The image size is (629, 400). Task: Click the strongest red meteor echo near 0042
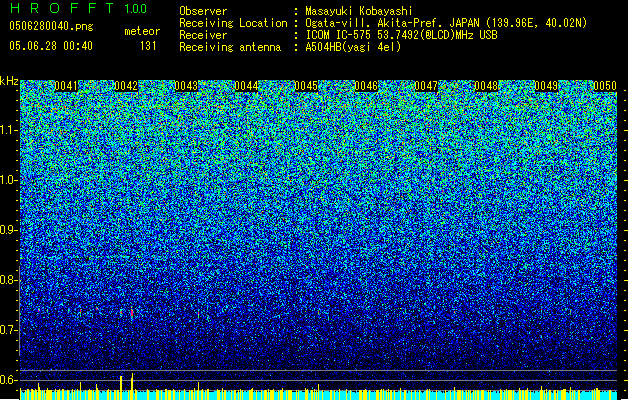click(132, 313)
